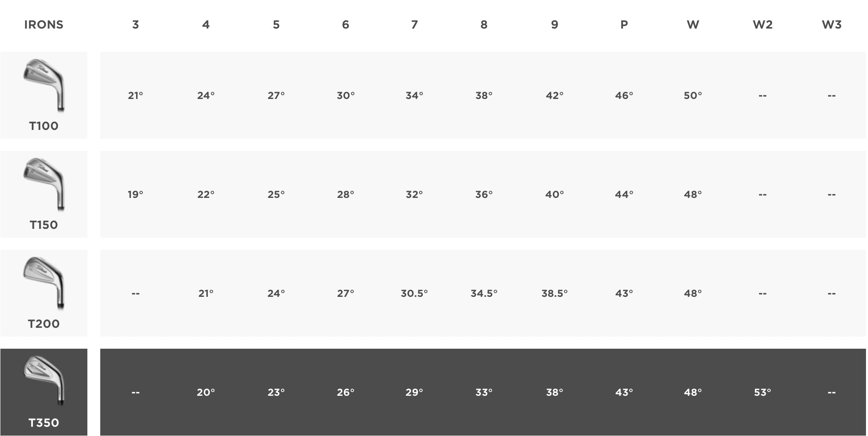Click the 7 iron column header
Viewport: 868px width, 436px height.
(x=414, y=25)
